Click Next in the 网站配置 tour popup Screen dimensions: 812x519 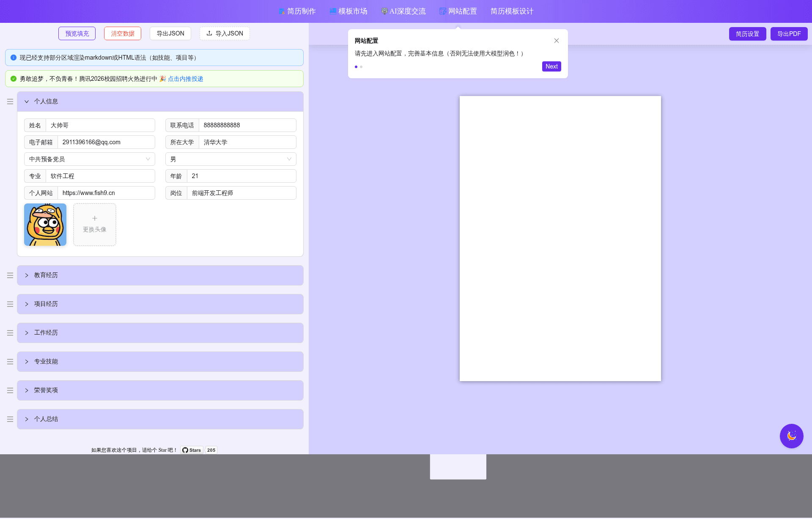tap(551, 66)
